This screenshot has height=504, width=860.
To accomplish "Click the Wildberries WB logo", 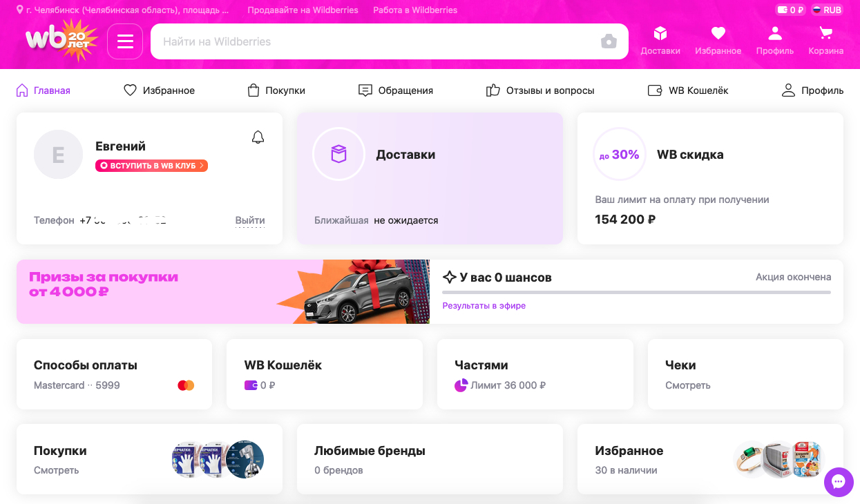I will (62, 40).
